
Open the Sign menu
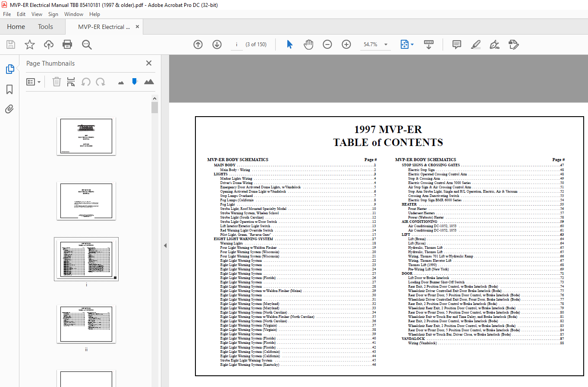click(53, 14)
